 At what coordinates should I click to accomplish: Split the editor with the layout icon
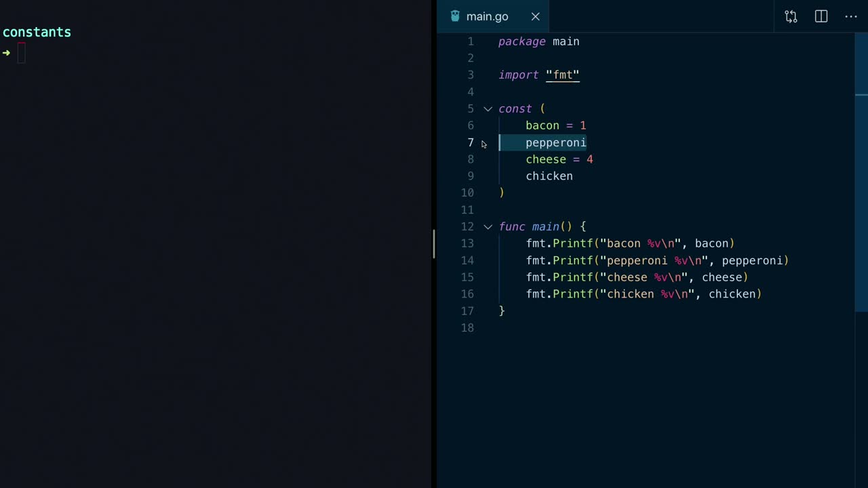coord(821,16)
